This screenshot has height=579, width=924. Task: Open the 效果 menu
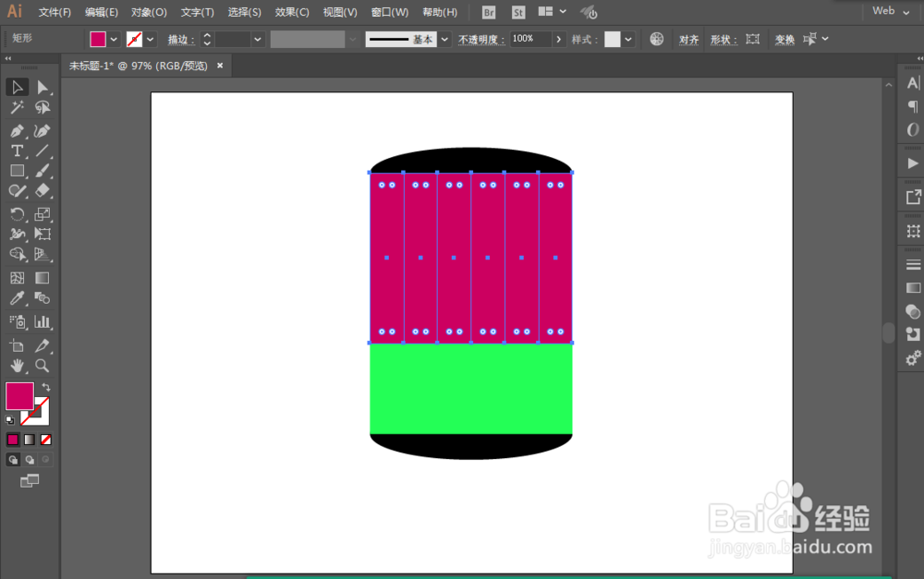click(292, 12)
